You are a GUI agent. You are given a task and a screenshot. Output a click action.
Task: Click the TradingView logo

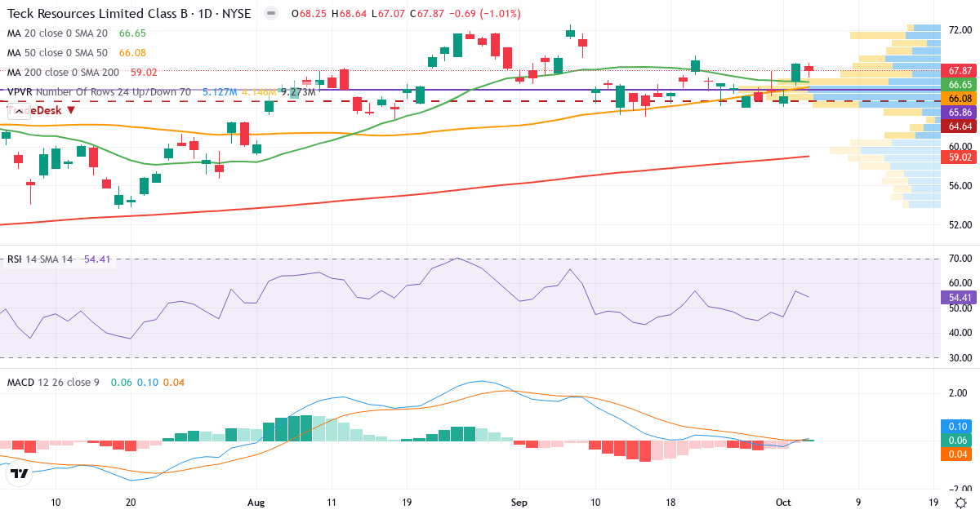(19, 473)
